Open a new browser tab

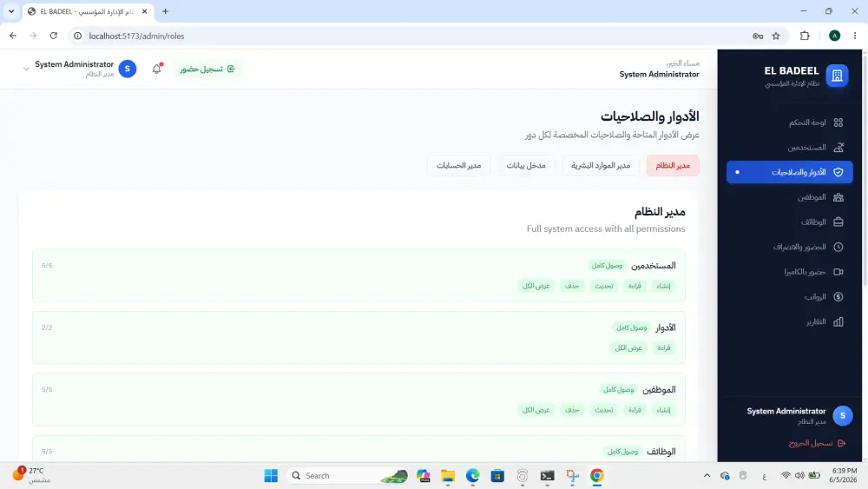tap(165, 11)
